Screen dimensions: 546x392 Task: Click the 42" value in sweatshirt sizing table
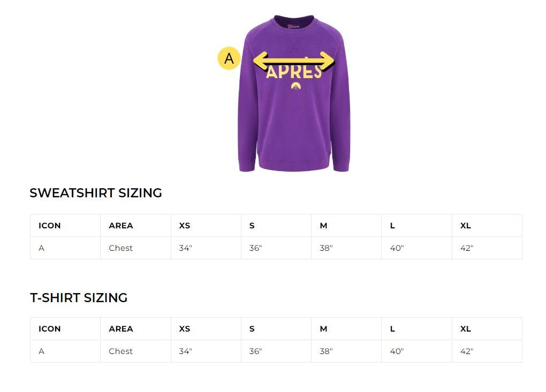coord(467,248)
